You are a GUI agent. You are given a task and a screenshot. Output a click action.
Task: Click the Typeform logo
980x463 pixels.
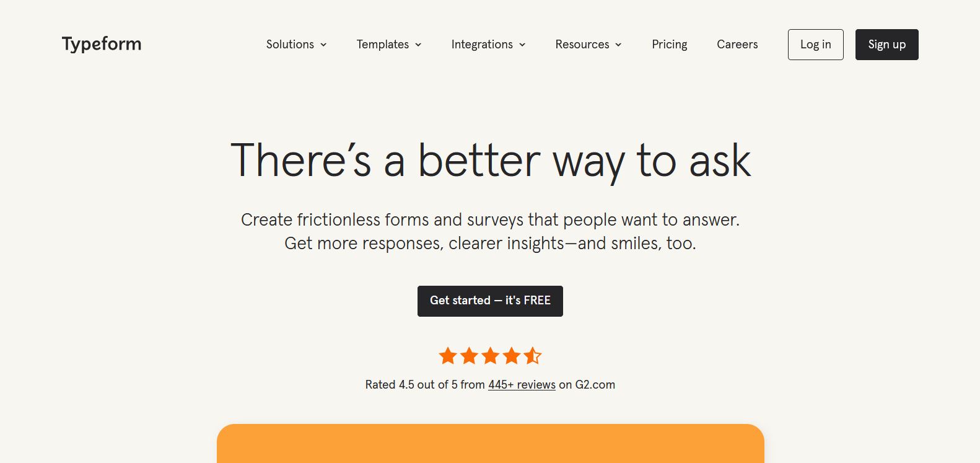[101, 44]
